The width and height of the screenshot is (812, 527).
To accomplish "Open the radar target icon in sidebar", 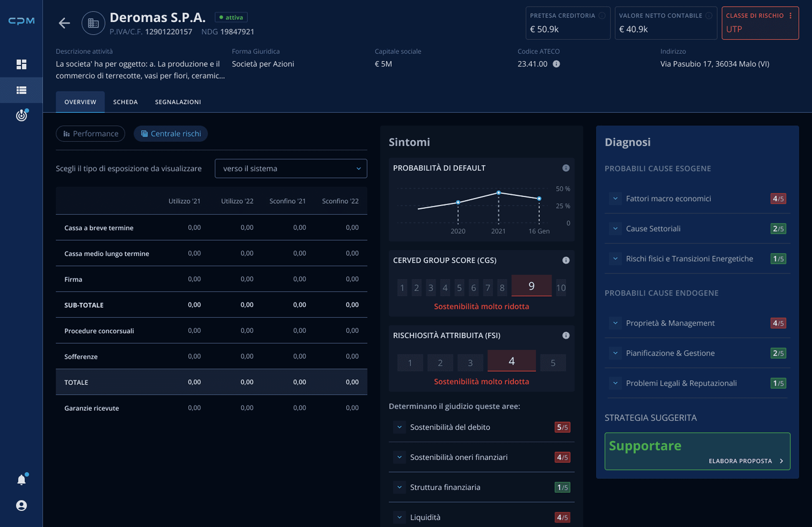I will (x=21, y=115).
